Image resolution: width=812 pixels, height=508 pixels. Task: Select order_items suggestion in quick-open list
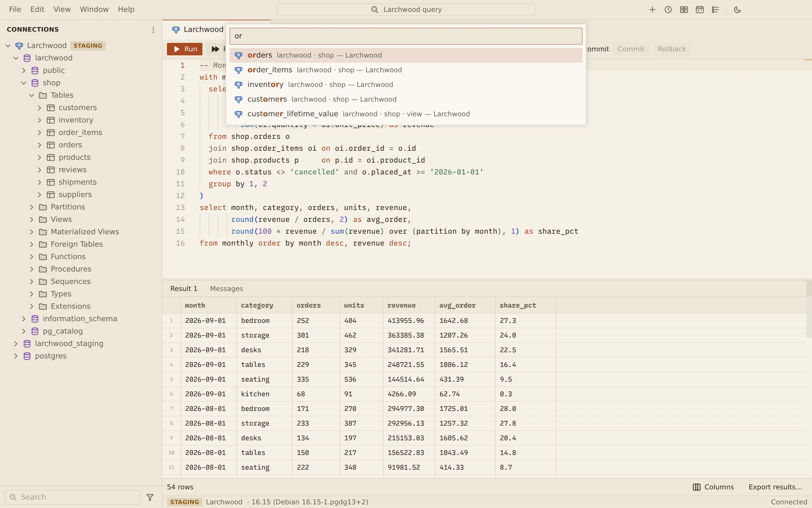pos(406,70)
